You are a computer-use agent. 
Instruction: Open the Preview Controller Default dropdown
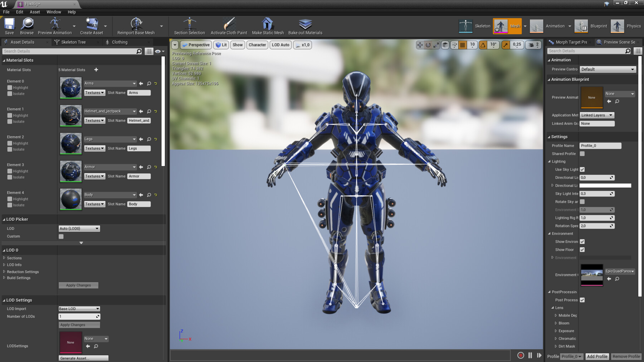click(608, 69)
